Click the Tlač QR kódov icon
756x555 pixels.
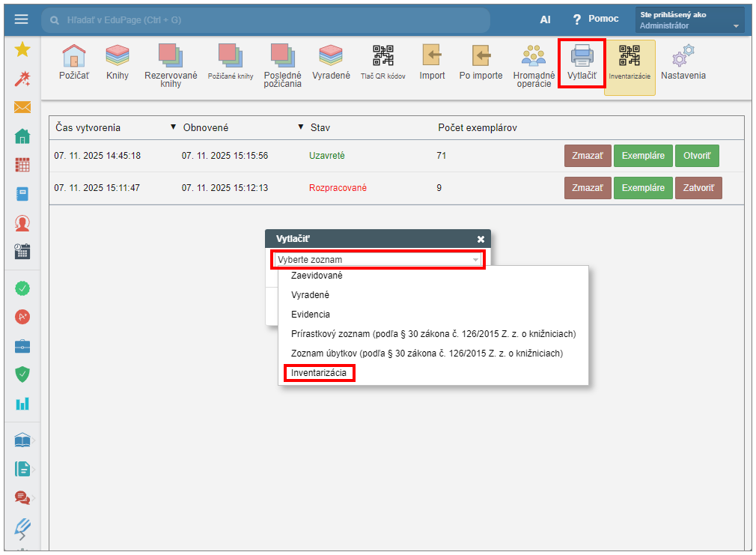[382, 57]
